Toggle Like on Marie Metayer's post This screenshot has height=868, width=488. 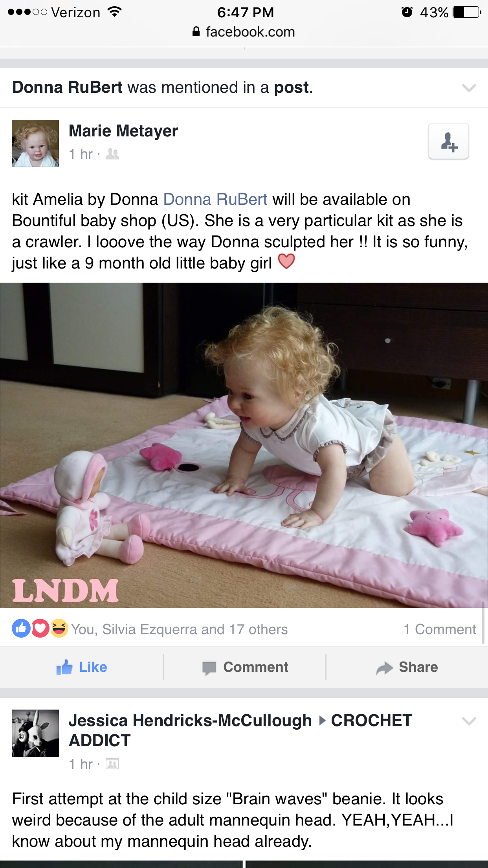point(81,667)
